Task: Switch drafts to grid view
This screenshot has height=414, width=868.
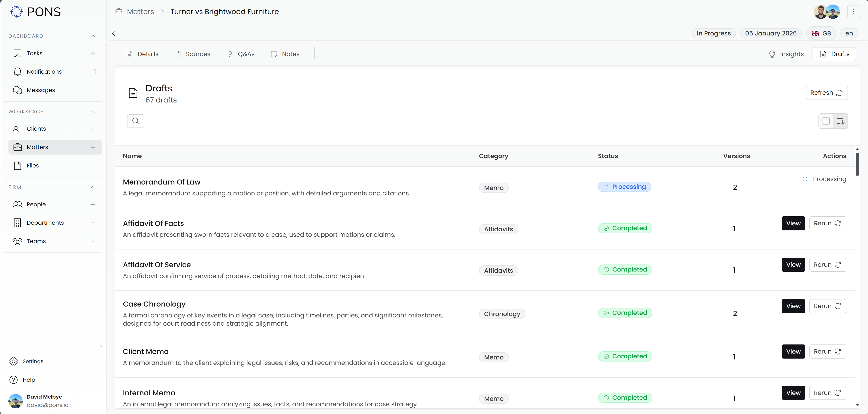Action: pyautogui.click(x=826, y=121)
